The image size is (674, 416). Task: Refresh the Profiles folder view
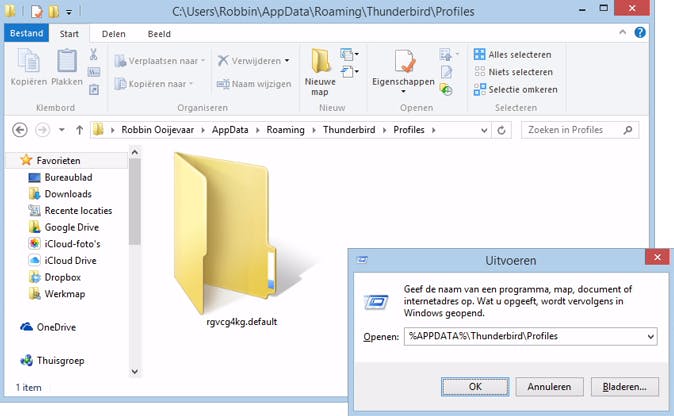click(501, 130)
